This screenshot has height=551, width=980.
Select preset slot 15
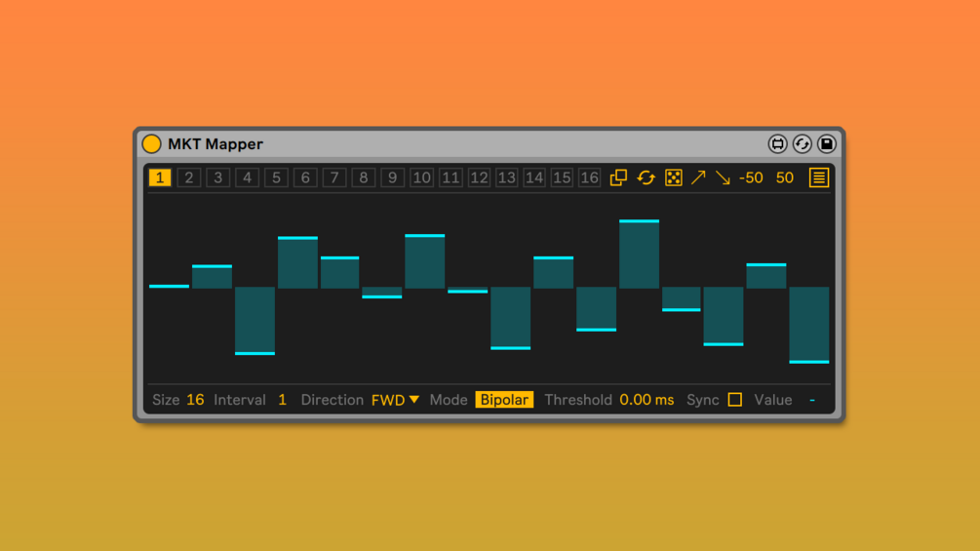click(x=562, y=177)
